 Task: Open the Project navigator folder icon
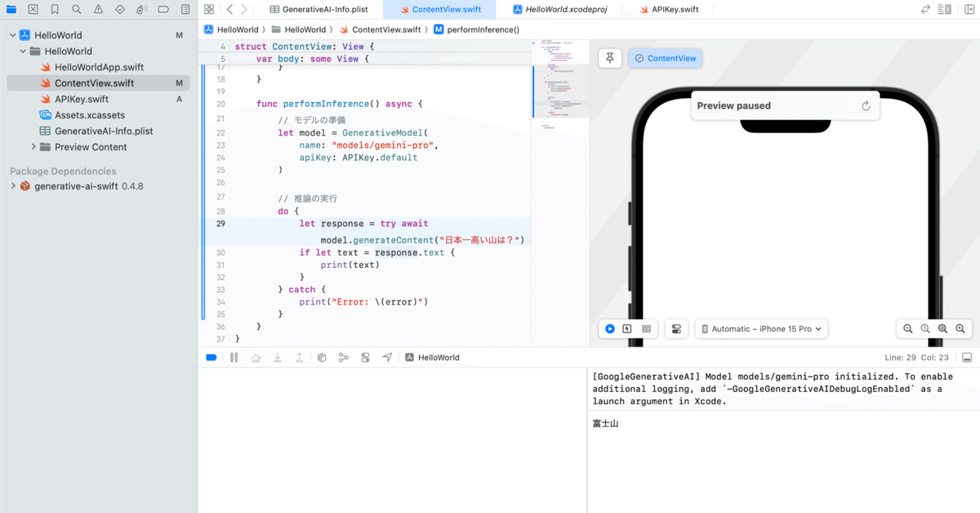click(x=11, y=10)
